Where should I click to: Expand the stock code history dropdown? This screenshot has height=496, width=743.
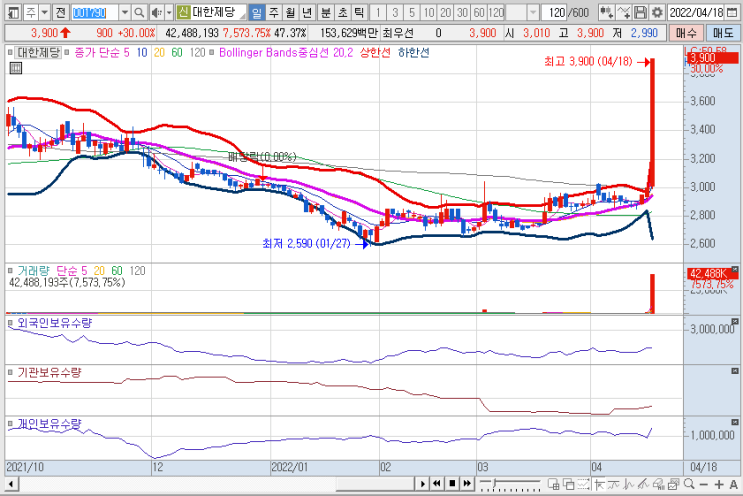[x=125, y=12]
